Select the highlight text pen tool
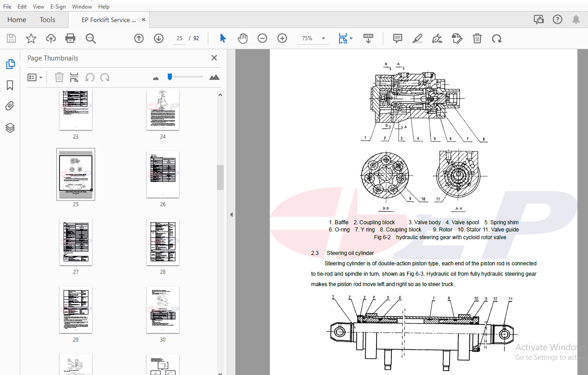Viewport: 588px width, 375px height. pyautogui.click(x=418, y=38)
